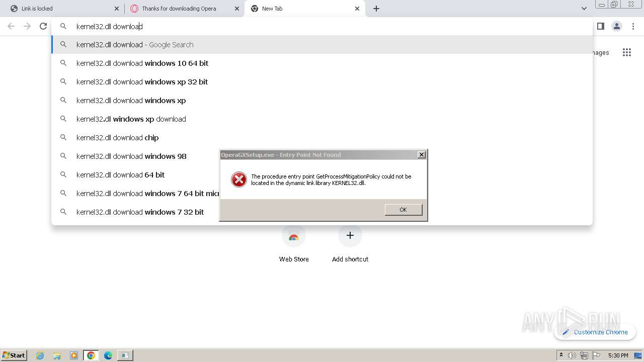This screenshot has width=644, height=362.
Task: Show hidden system tray icons
Action: tap(561, 355)
